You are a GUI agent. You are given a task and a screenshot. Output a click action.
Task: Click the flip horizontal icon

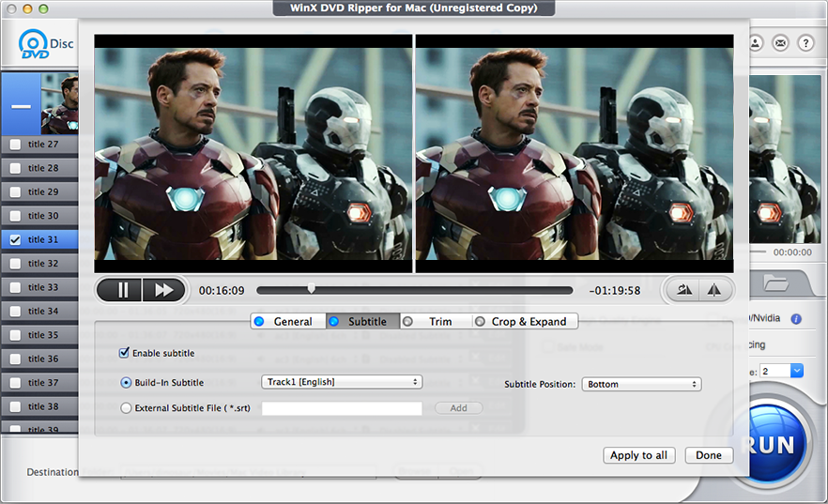[x=713, y=290]
